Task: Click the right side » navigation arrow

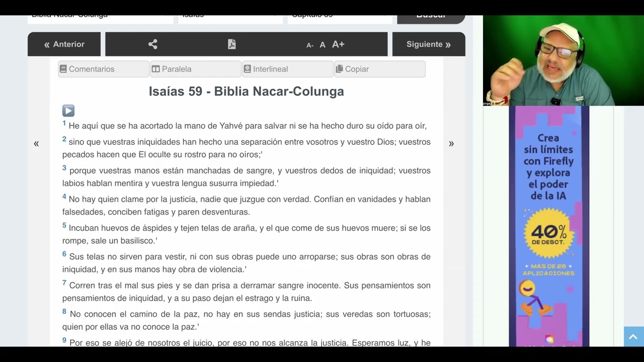Action: click(451, 144)
